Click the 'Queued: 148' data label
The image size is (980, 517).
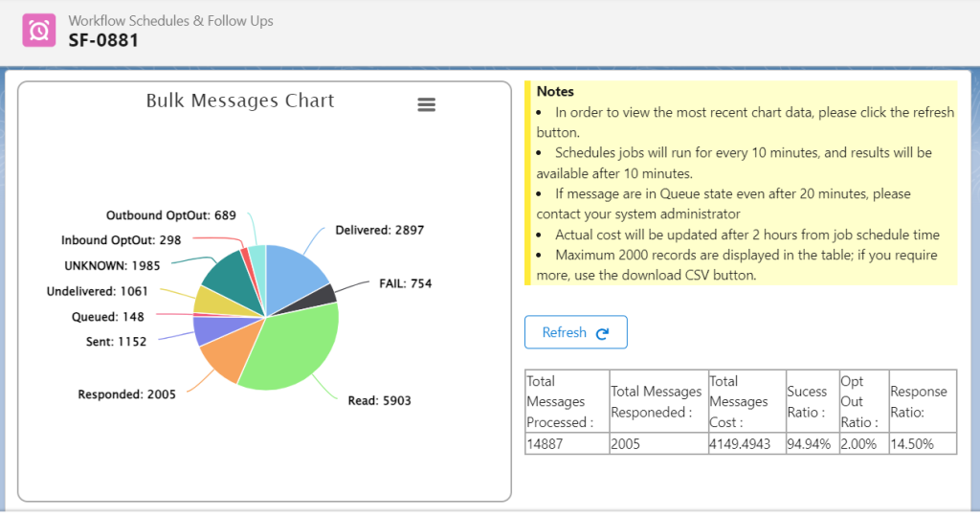tap(107, 317)
